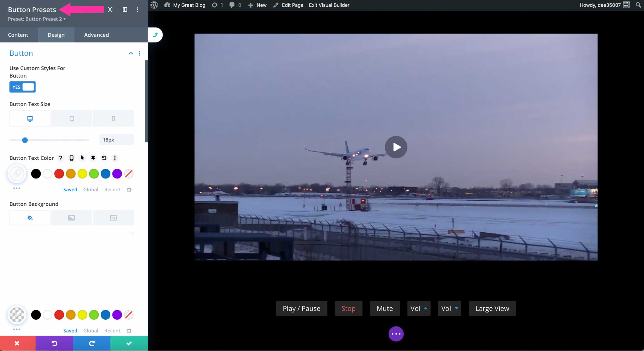Image resolution: width=644 pixels, height=351 pixels.
Task: Click the play button on the video
Action: [x=396, y=147]
